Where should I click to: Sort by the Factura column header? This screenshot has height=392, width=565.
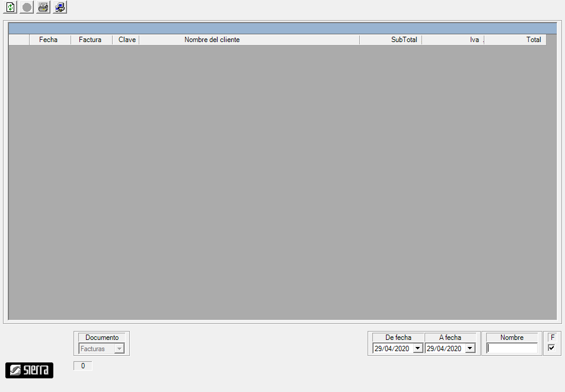(90, 40)
